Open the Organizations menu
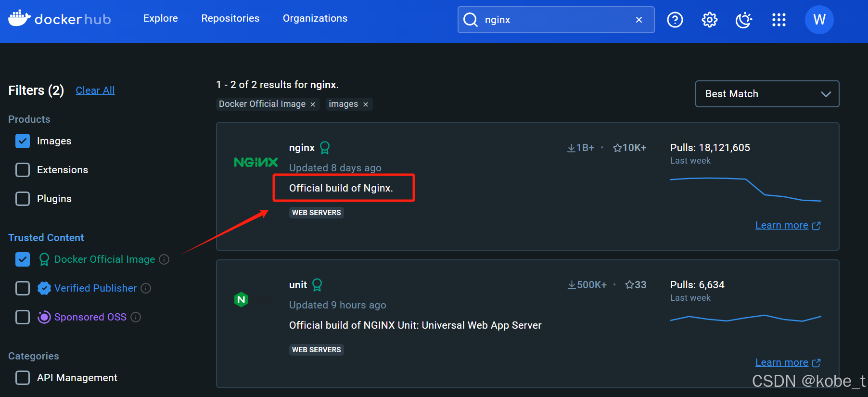This screenshot has width=868, height=397. [315, 18]
